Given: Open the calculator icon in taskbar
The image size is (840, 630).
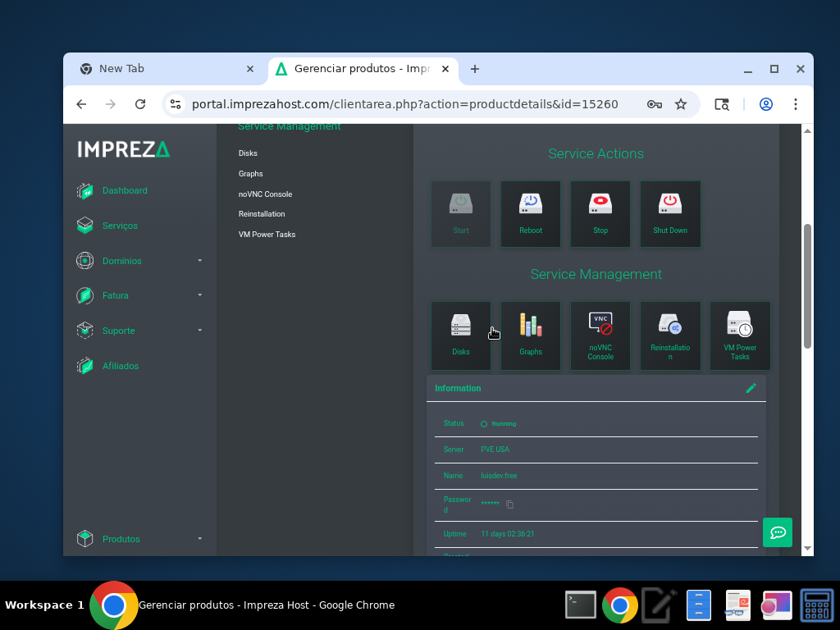Looking at the screenshot, I should (816, 605).
